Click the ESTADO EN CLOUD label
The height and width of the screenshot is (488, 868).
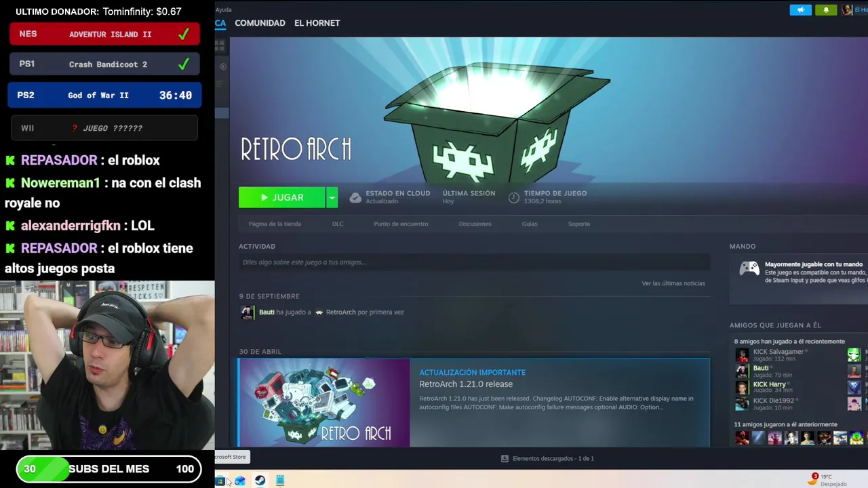click(x=397, y=193)
